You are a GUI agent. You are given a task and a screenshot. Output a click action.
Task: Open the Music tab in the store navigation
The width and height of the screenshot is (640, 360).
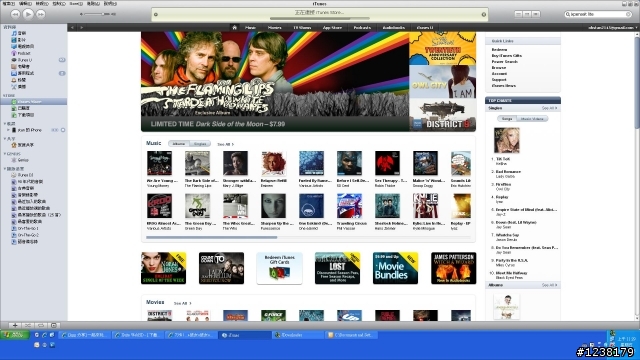tap(250, 28)
